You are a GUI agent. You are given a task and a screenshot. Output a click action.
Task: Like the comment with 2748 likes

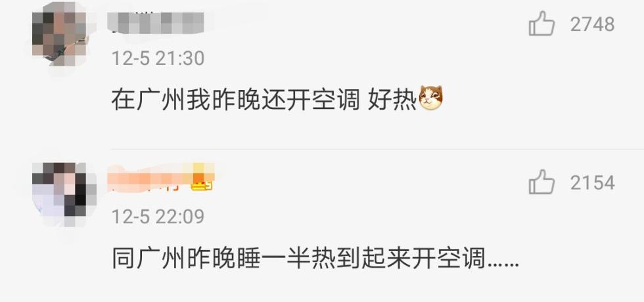point(541,24)
